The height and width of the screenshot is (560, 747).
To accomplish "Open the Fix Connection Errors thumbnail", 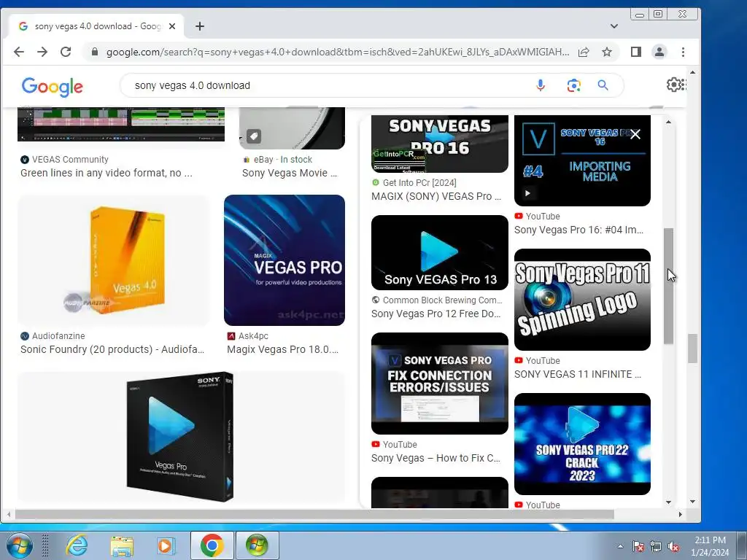I will pyautogui.click(x=440, y=384).
